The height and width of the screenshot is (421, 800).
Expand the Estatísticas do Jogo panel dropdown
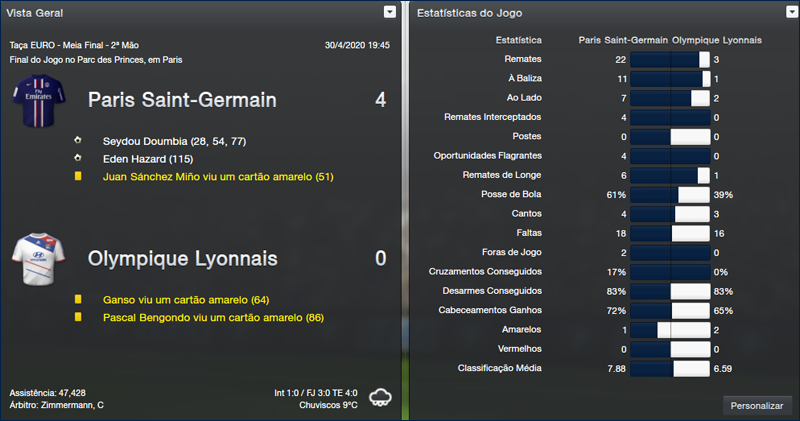tap(788, 12)
